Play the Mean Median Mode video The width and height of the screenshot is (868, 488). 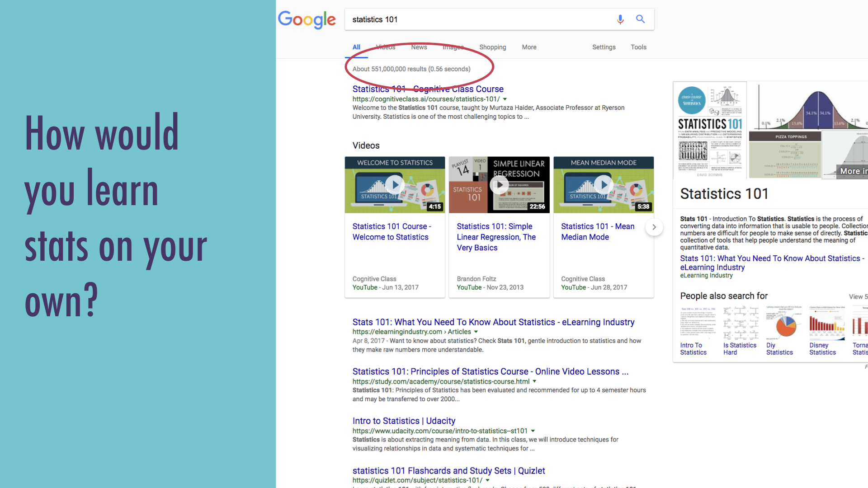coord(604,185)
